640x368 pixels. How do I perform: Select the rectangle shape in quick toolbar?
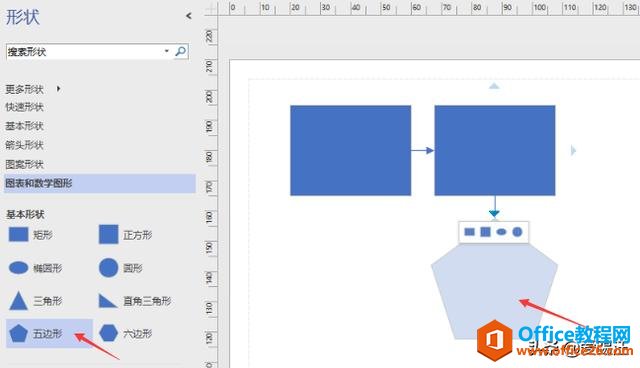pyautogui.click(x=469, y=232)
